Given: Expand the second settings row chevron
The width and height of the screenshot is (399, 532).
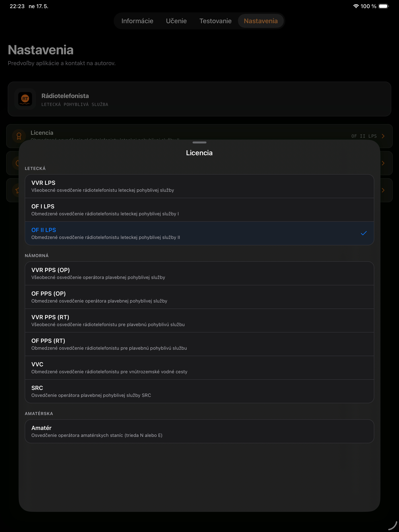Looking at the screenshot, I should click(383, 163).
